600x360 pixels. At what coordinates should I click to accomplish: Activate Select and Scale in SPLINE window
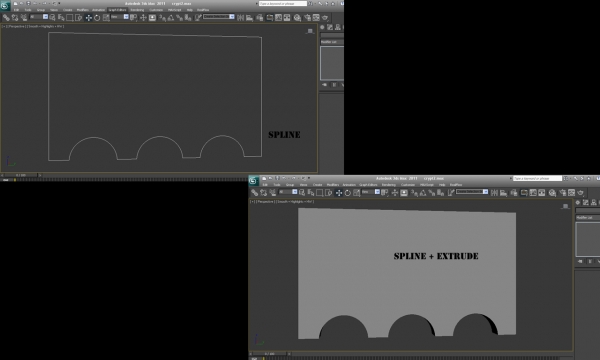(106, 17)
